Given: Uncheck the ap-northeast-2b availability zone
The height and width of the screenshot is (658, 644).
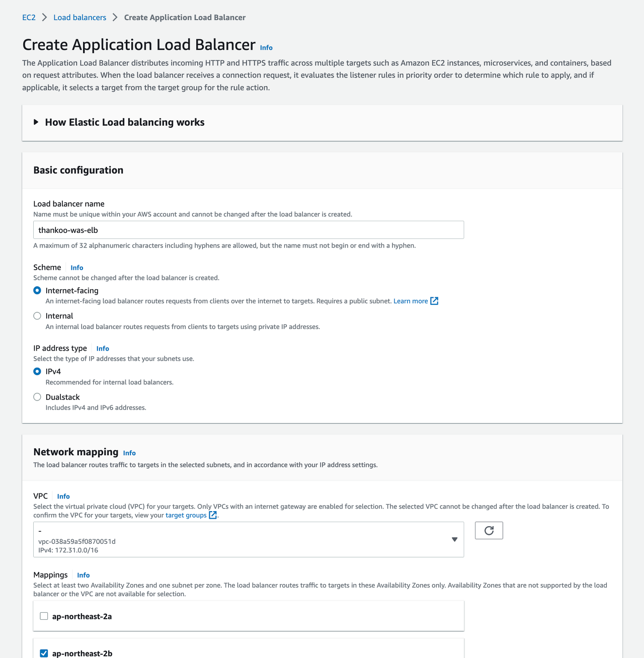Looking at the screenshot, I should tap(44, 653).
